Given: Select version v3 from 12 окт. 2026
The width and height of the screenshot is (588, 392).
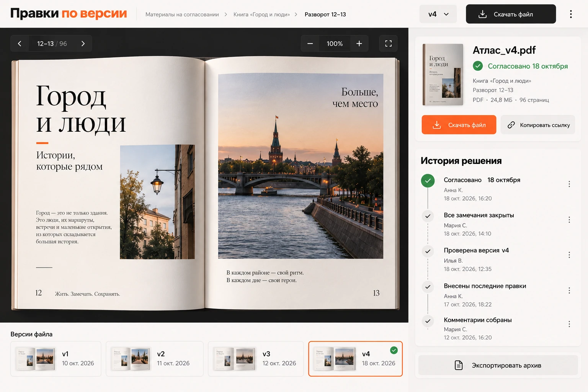Looking at the screenshot, I should 256,359.
